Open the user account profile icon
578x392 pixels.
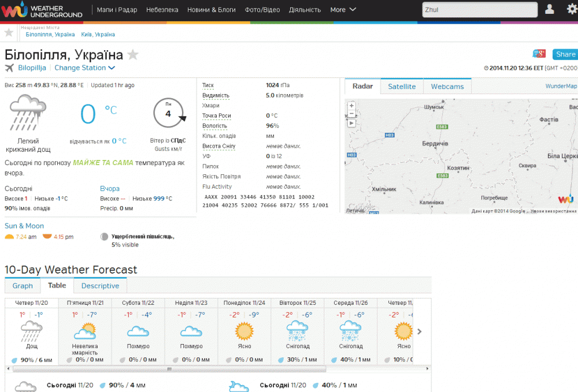(550, 9)
